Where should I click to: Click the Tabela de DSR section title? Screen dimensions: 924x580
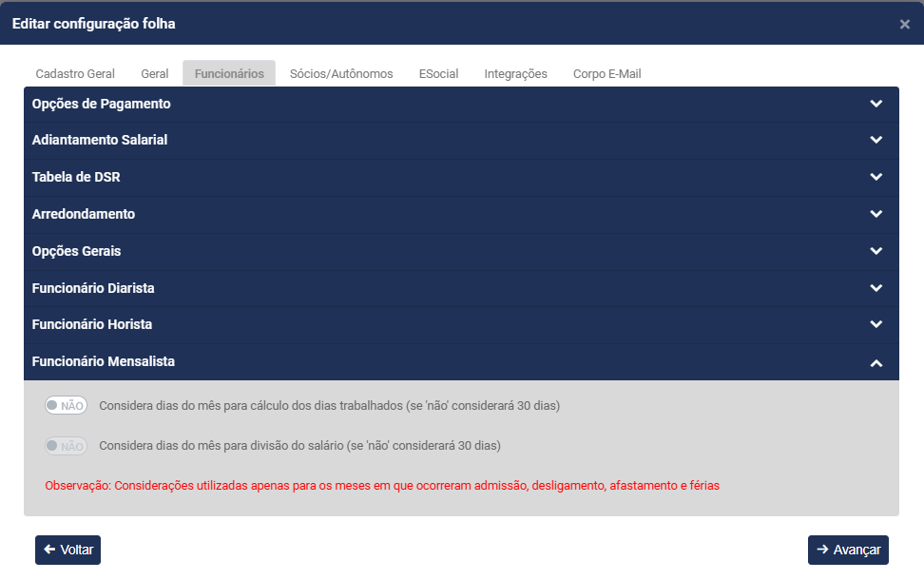tap(76, 177)
